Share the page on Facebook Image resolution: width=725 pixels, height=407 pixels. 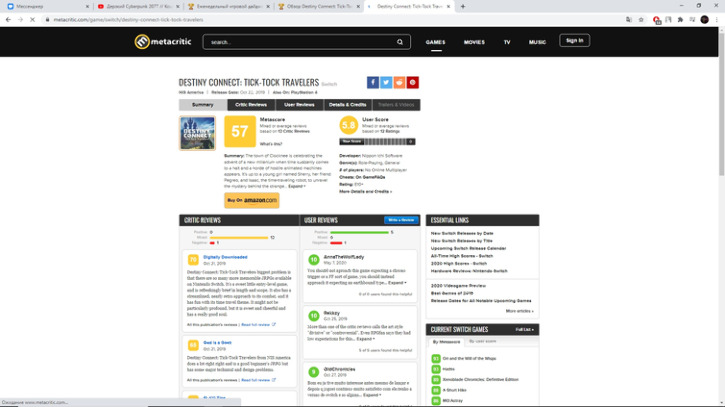pyautogui.click(x=373, y=82)
